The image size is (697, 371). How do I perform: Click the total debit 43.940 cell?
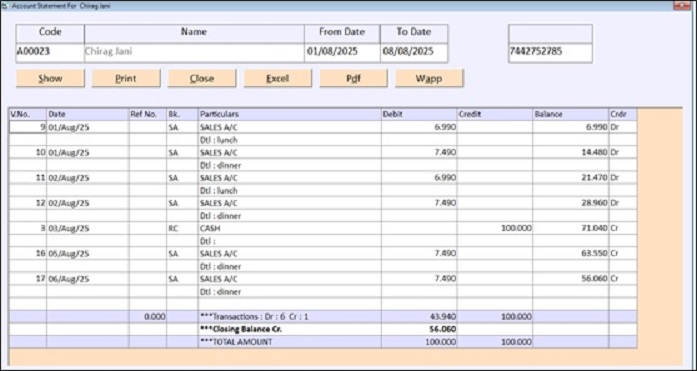pos(419,317)
